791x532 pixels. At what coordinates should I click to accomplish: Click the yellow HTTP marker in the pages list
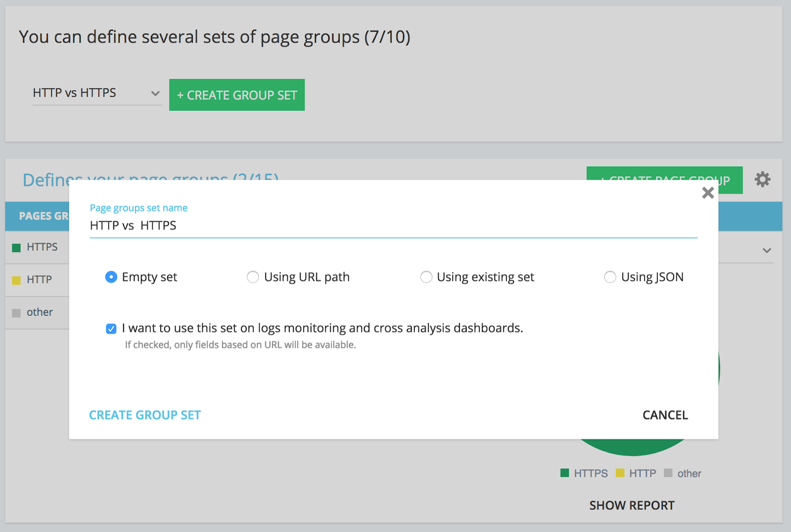click(x=16, y=280)
